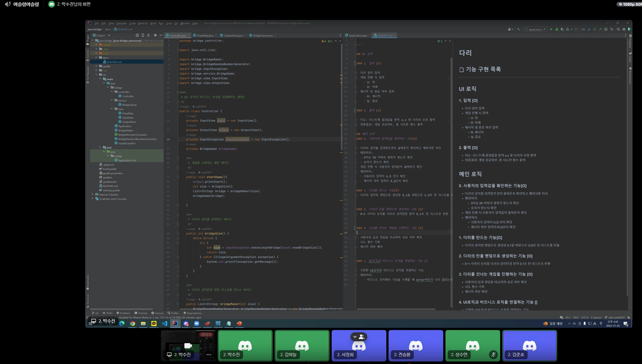Select opened file with the crosshair icon
642x364 pixels.
137,35
